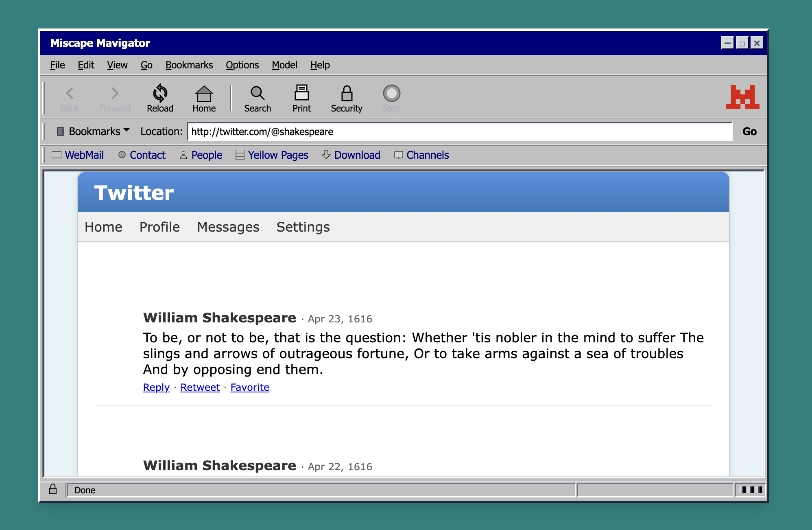The width and height of the screenshot is (812, 530).
Task: Print the page using the printer icon
Action: (301, 93)
